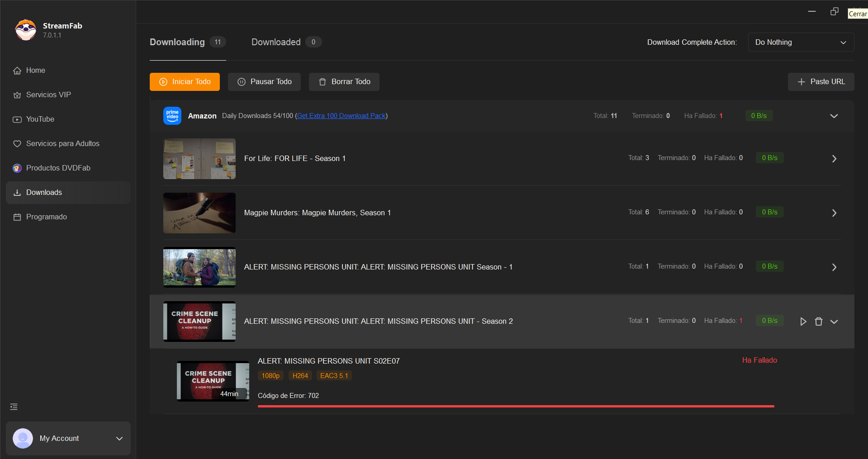Open Productos DVDFab in sidebar

pos(58,168)
